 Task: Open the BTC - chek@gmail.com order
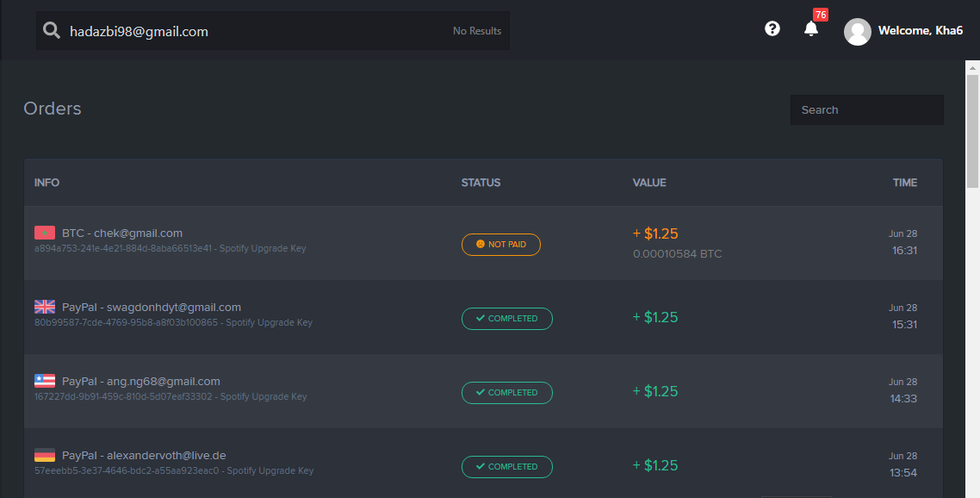click(x=483, y=243)
